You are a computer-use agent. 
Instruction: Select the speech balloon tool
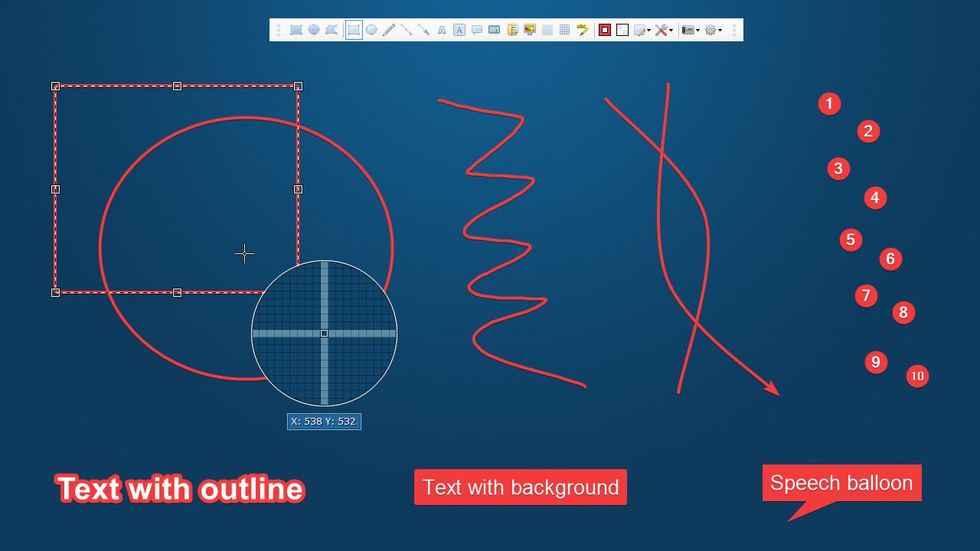[476, 30]
